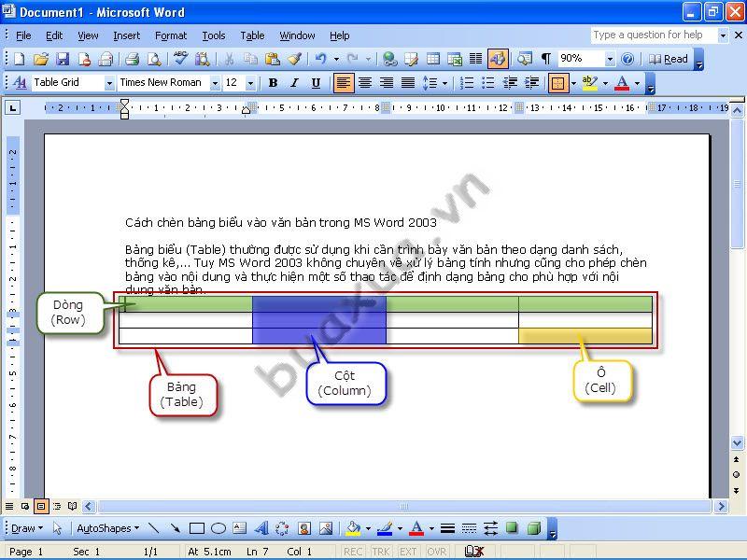Open the Undo history dropdown arrow

click(336, 60)
